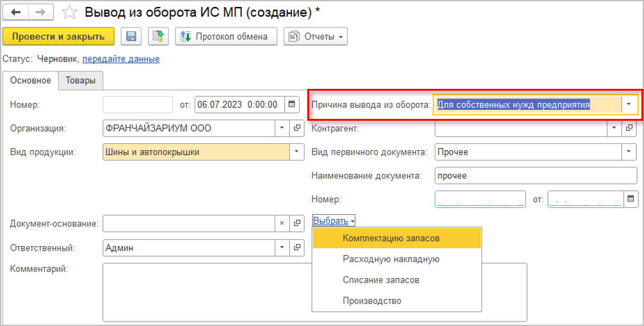This screenshot has height=326, width=644.
Task: Open the Организация record via its open icon
Action: [x=297, y=128]
